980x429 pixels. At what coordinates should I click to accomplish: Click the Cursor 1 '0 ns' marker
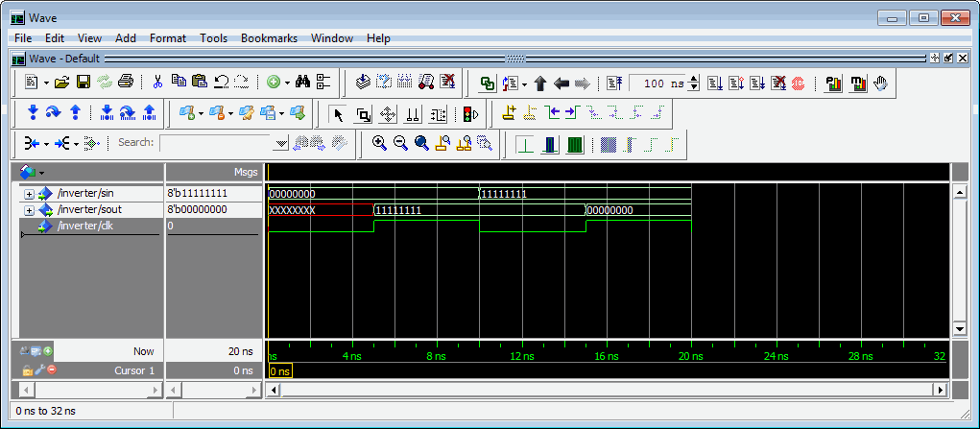coord(280,371)
